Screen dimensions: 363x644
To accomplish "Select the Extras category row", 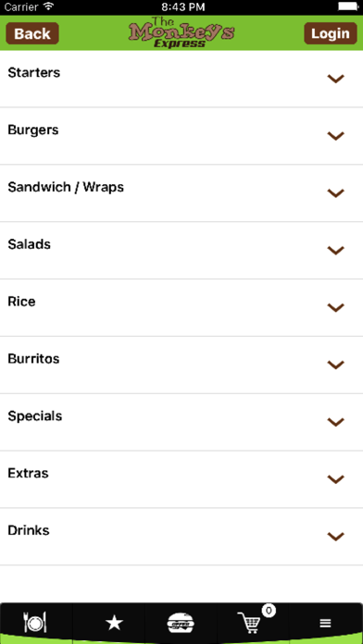I will [x=181, y=479].
